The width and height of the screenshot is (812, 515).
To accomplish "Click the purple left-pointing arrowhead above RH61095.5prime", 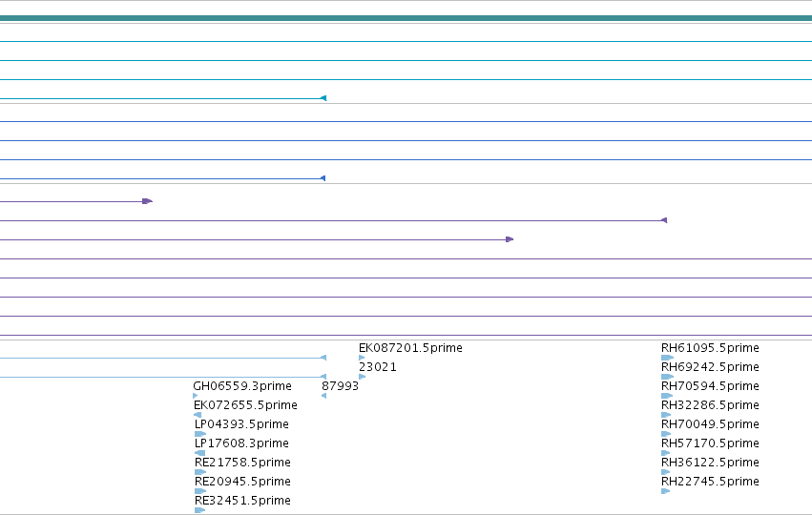I will tap(664, 220).
